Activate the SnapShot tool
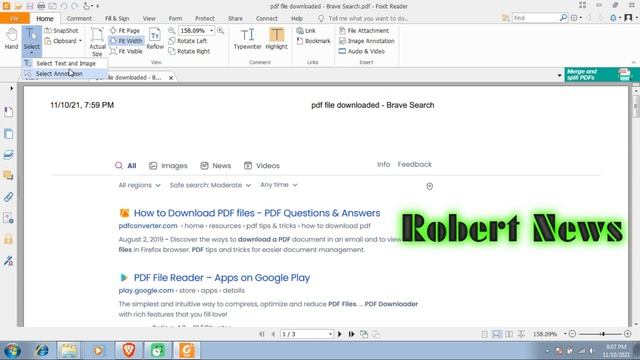The image size is (640, 360). coord(61,31)
